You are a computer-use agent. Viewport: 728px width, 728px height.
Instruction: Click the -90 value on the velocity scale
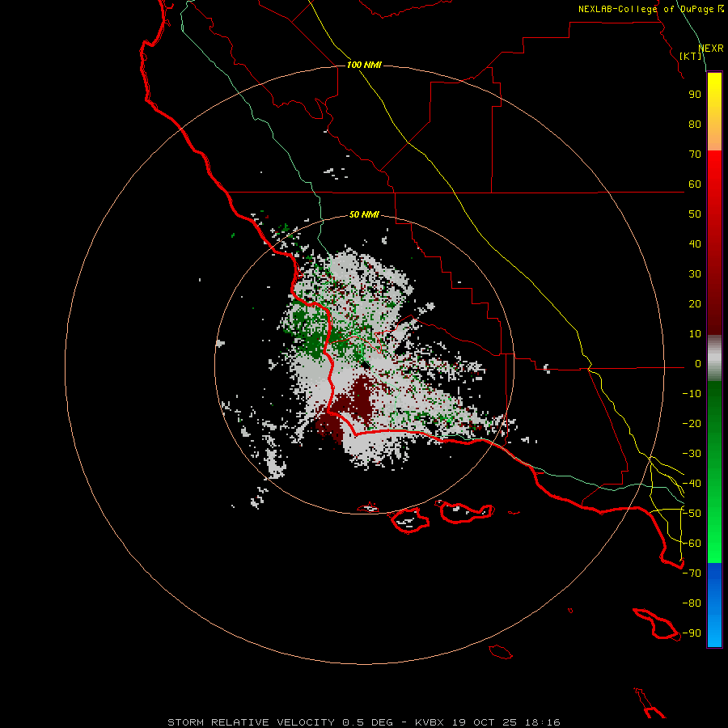[692, 633]
